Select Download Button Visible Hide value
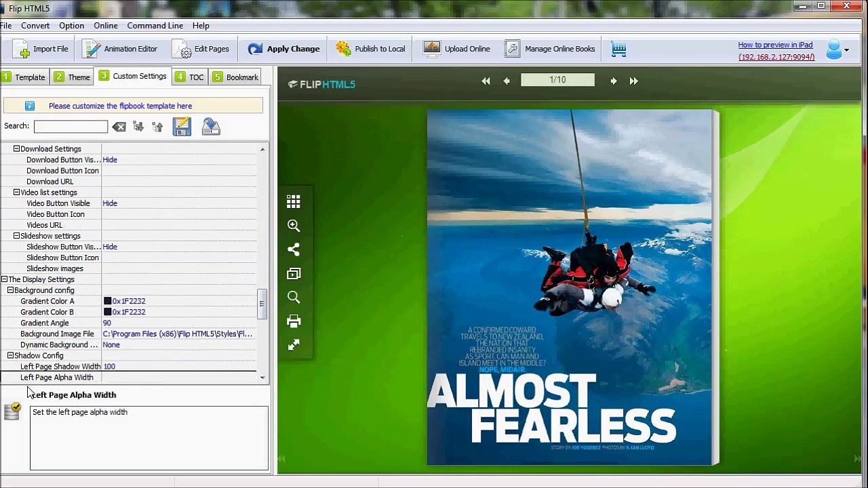Viewport: 868px width, 488px height. pos(110,160)
